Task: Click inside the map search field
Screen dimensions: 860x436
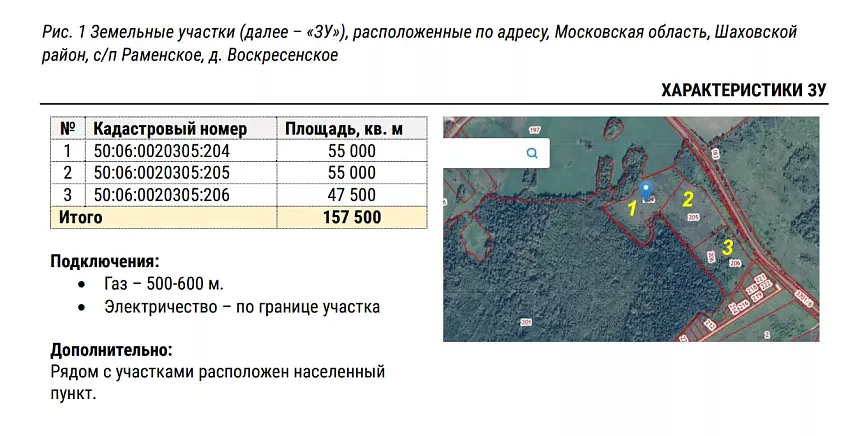Action: coord(496,153)
